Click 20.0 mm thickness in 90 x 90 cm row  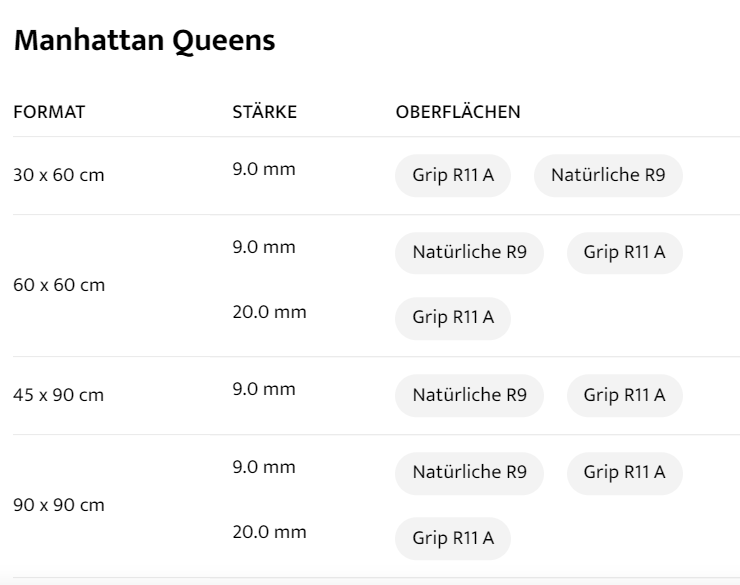click(x=269, y=532)
